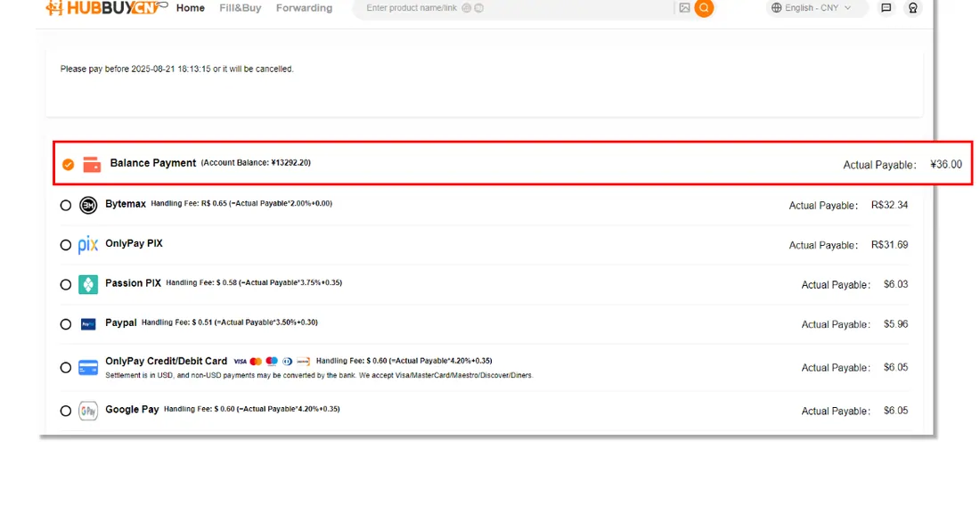
Task: Click the Balance Payment wallet icon
Action: pyautogui.click(x=92, y=165)
